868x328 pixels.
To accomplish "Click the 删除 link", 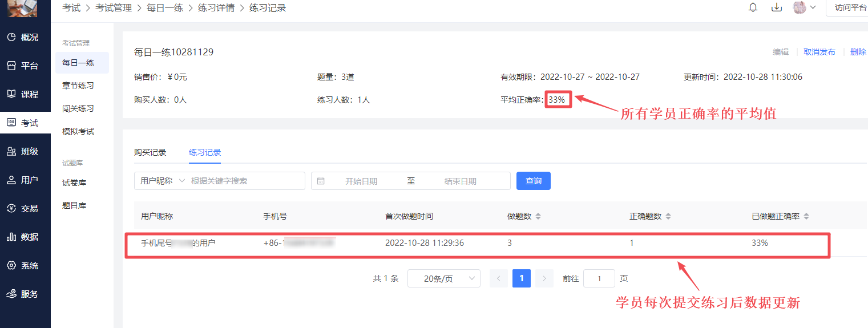I will (x=858, y=52).
